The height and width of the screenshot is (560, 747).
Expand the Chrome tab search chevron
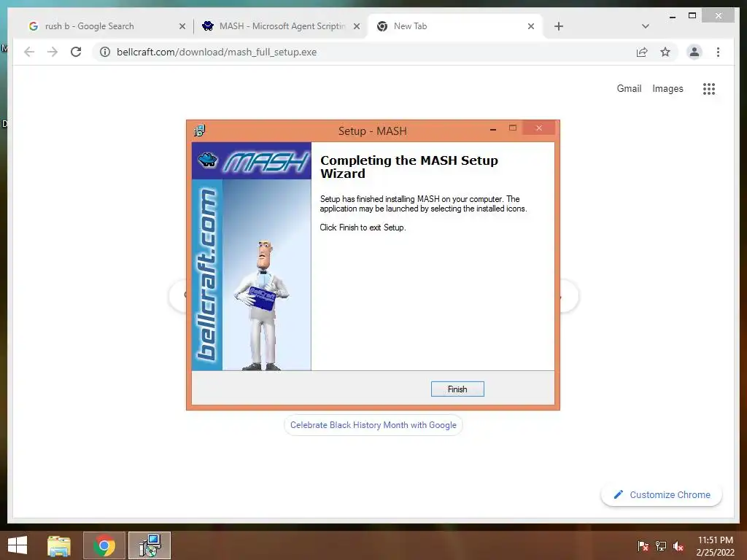pyautogui.click(x=645, y=26)
